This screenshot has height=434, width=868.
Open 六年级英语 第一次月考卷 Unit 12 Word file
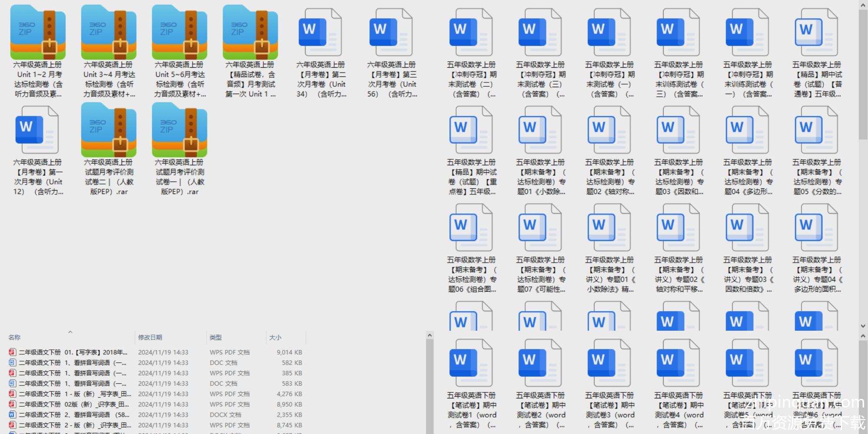pos(38,130)
